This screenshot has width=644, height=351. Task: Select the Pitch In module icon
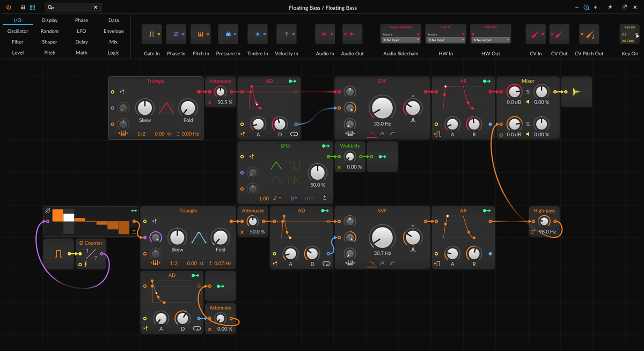pos(201,34)
